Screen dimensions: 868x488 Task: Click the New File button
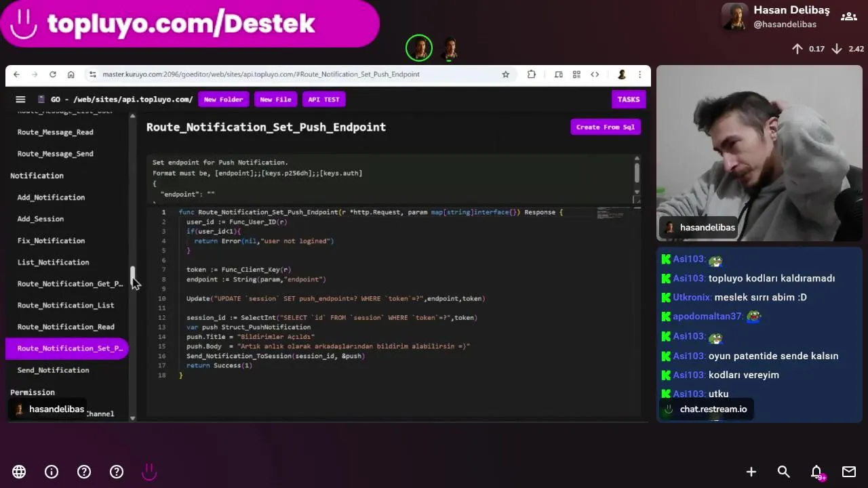pos(275,100)
